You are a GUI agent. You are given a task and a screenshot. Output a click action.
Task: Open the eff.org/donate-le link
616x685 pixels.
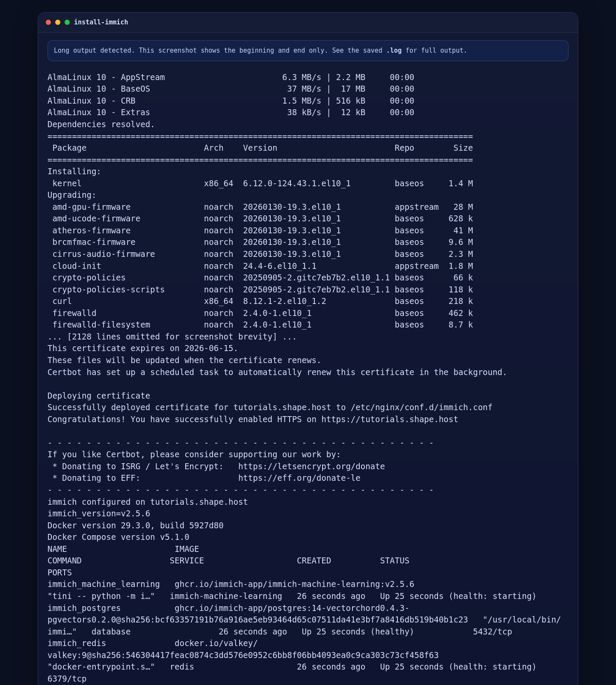(299, 478)
